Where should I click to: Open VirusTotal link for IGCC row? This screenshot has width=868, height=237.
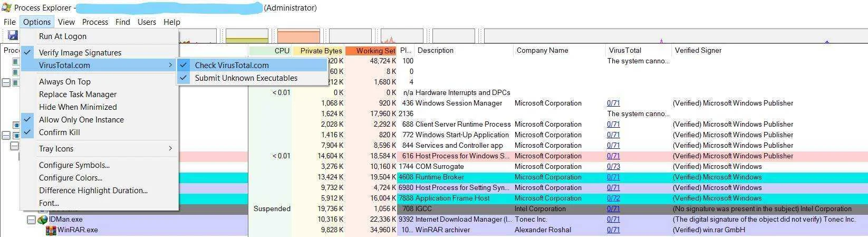[613, 208]
